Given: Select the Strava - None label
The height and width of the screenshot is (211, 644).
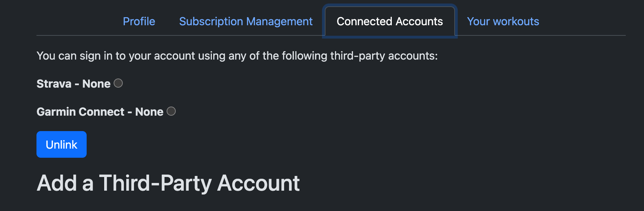Looking at the screenshot, I should tap(73, 83).
